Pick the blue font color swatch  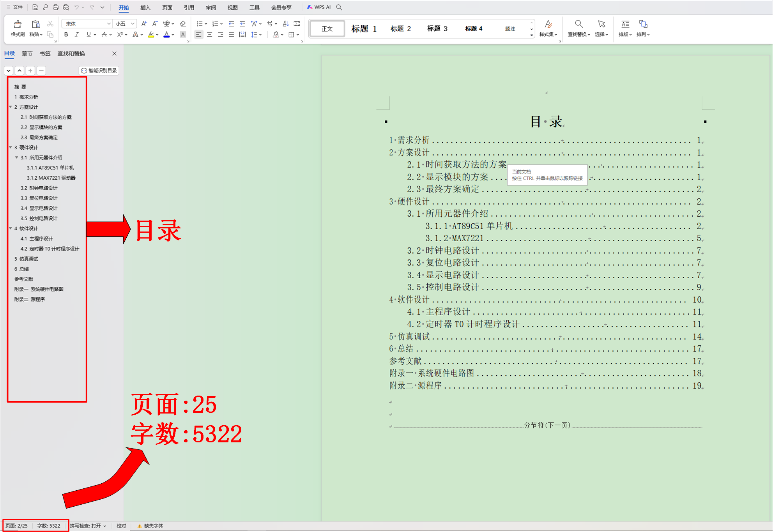(166, 34)
